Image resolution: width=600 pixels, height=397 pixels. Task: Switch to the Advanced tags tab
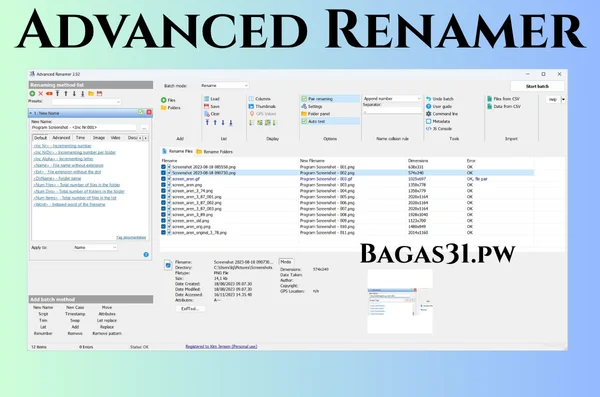point(61,138)
